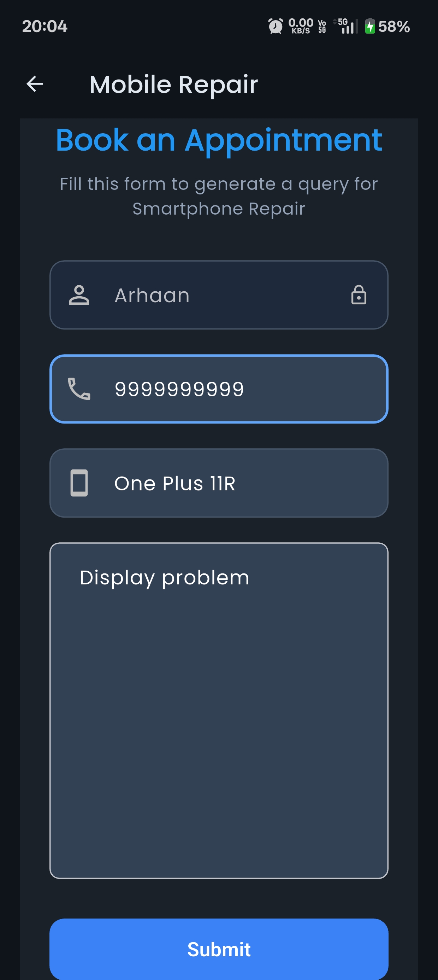Click the charging battery icon in the status bar

[371, 26]
